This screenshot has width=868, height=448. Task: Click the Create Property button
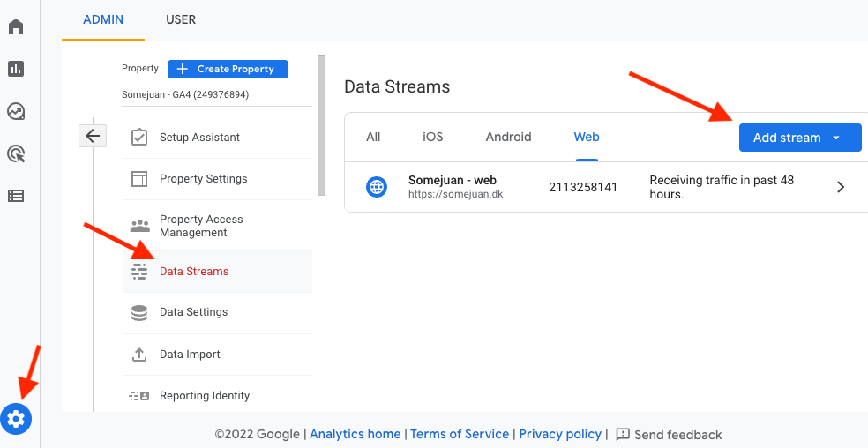click(228, 69)
